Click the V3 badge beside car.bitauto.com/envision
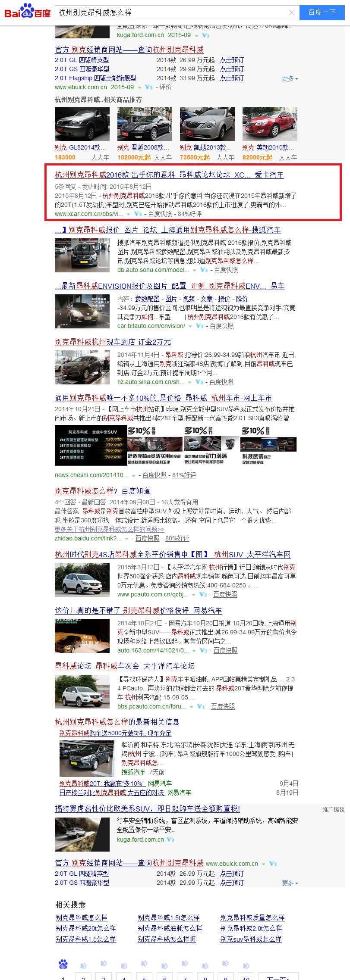The height and width of the screenshot is (980, 350). (200, 326)
